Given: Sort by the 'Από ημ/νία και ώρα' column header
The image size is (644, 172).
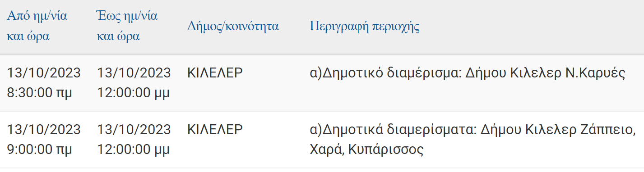Looking at the screenshot, I should click(x=37, y=27).
